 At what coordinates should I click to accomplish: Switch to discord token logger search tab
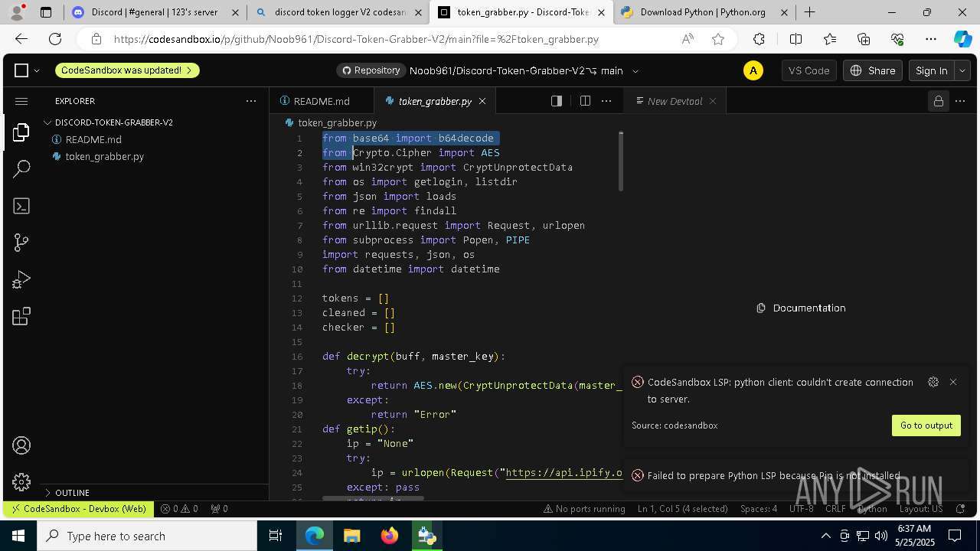coord(338,12)
